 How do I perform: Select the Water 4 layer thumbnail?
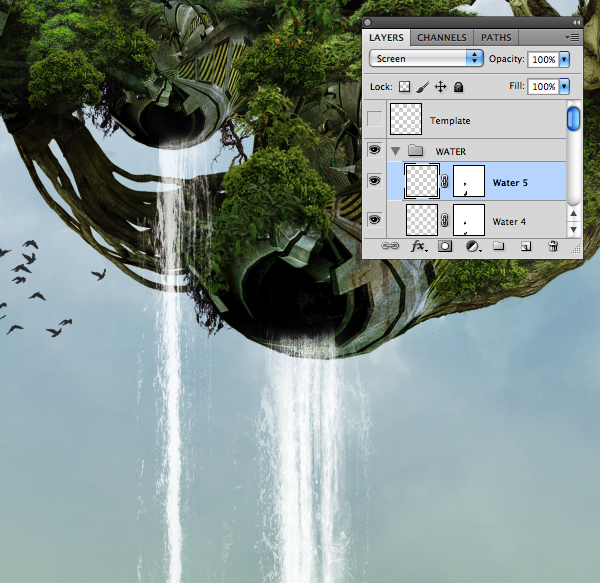422,220
